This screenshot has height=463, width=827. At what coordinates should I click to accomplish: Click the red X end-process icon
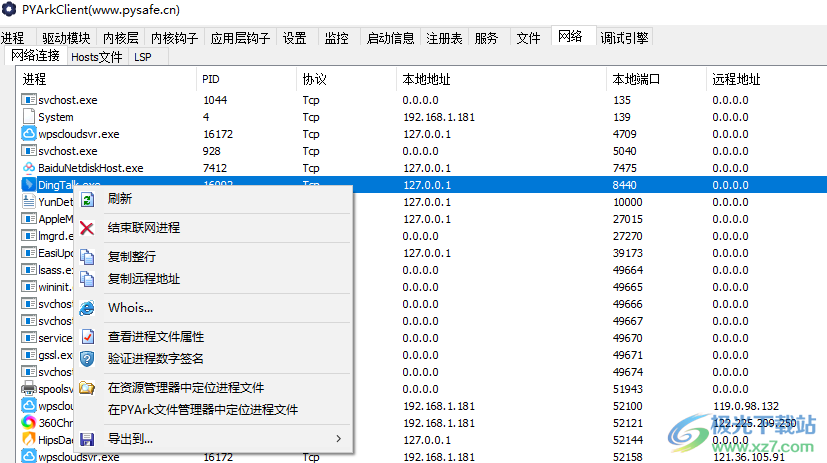tap(87, 228)
